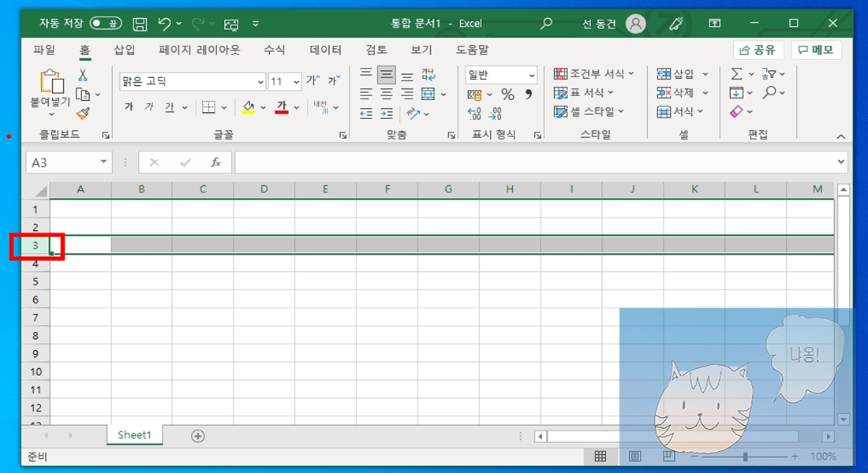Viewport: 868px width, 473px height.
Task: Click the zoom slider handle
Action: (746, 456)
